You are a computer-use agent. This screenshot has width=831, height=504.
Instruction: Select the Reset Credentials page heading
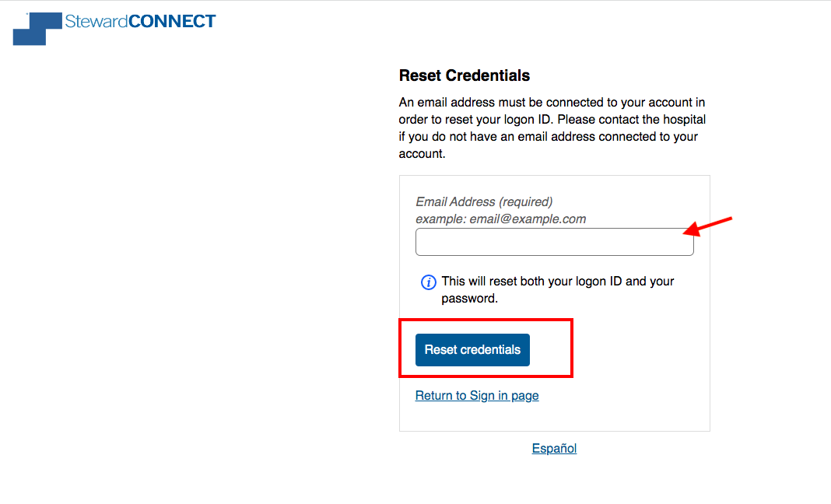[465, 75]
